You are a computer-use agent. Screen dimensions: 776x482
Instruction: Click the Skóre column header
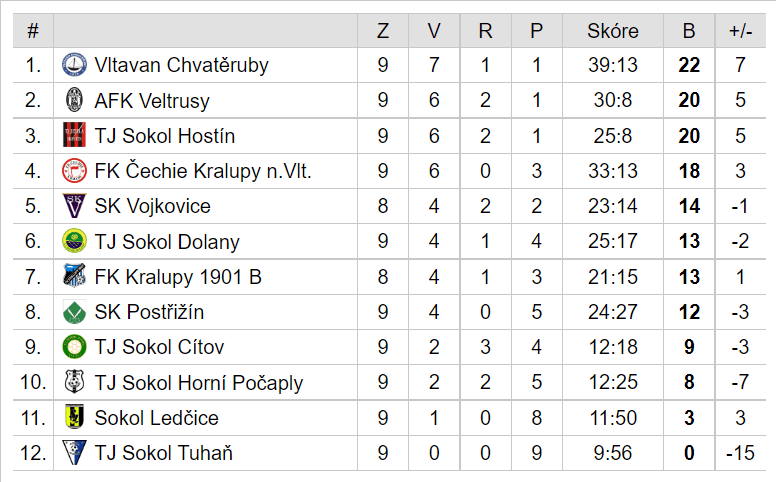click(x=613, y=31)
